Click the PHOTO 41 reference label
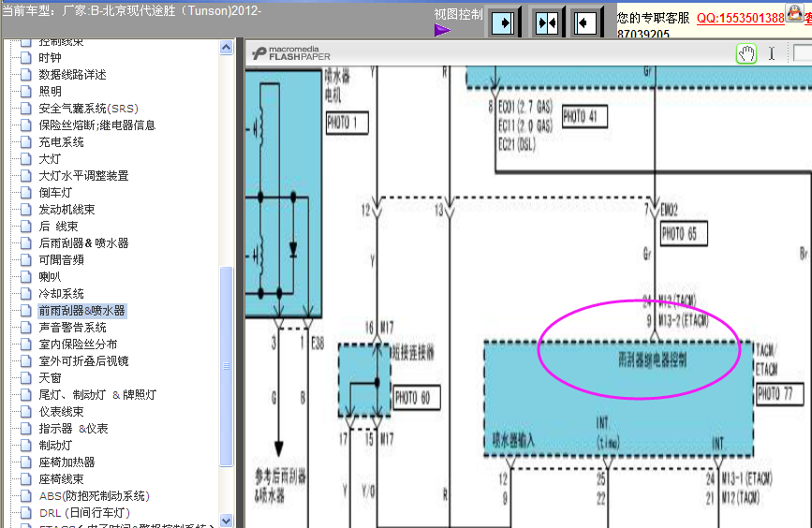This screenshot has width=812, height=528. click(x=584, y=117)
